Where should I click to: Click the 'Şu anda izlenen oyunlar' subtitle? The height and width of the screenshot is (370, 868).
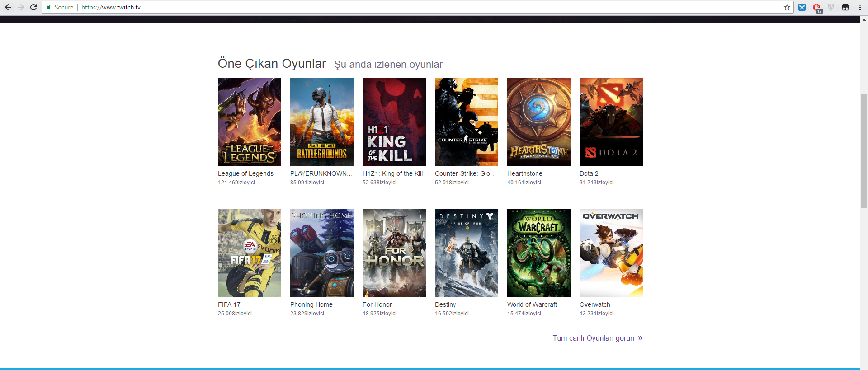[x=388, y=65]
